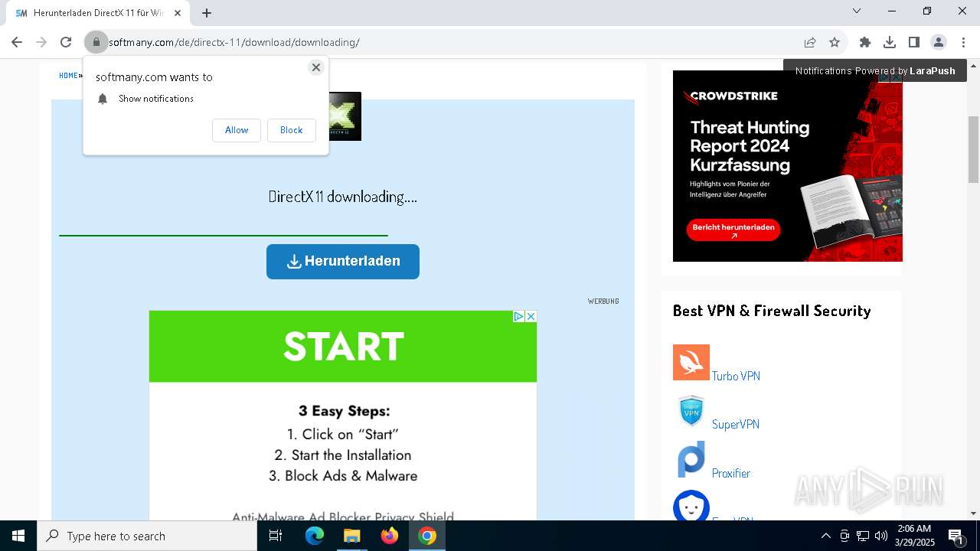
Task: Open tab search chevron in title bar
Action: coord(857,11)
